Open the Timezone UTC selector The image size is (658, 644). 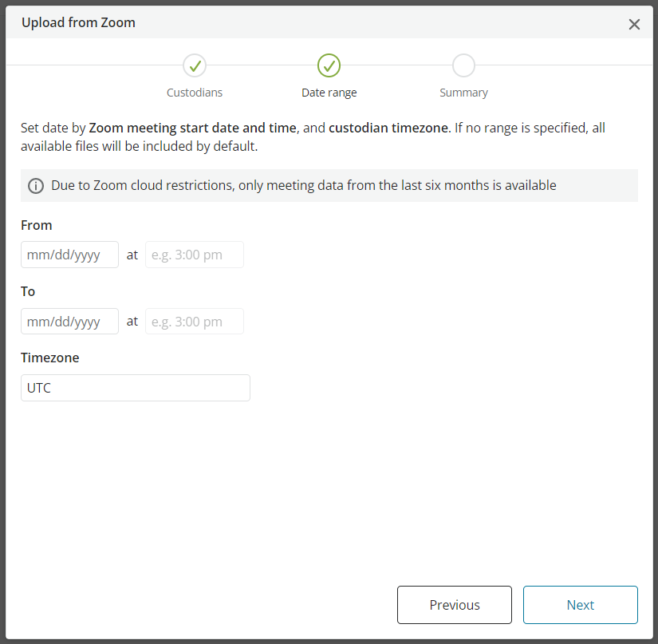click(x=136, y=388)
